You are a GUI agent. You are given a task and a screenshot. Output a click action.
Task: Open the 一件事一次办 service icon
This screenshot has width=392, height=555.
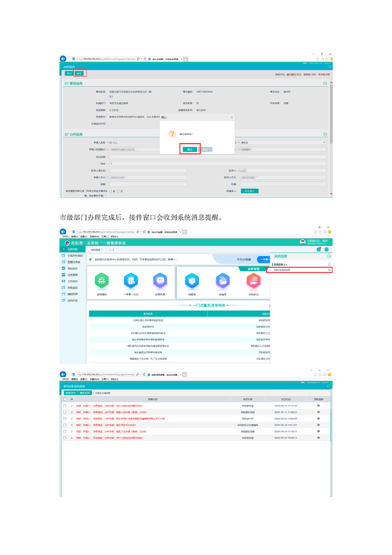(x=131, y=281)
